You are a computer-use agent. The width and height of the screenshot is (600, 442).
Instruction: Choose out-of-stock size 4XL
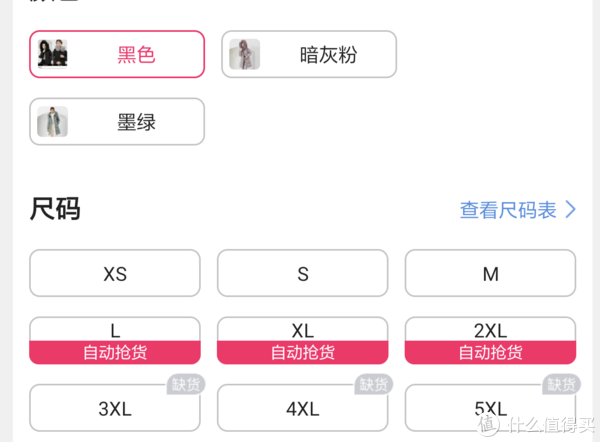[303, 408]
